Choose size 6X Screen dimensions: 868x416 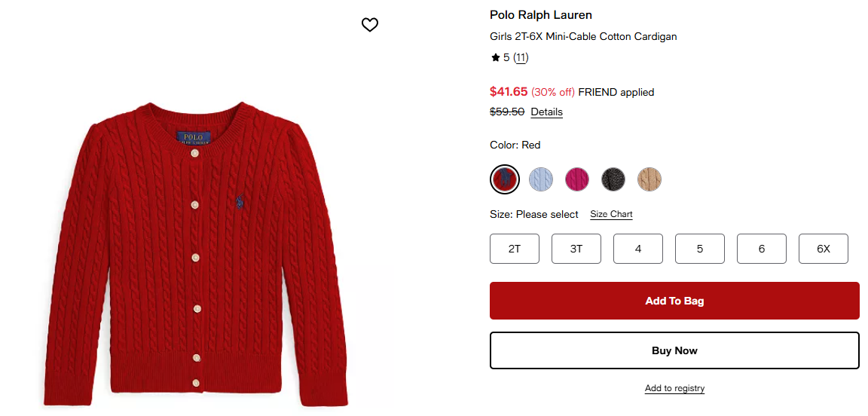(824, 249)
